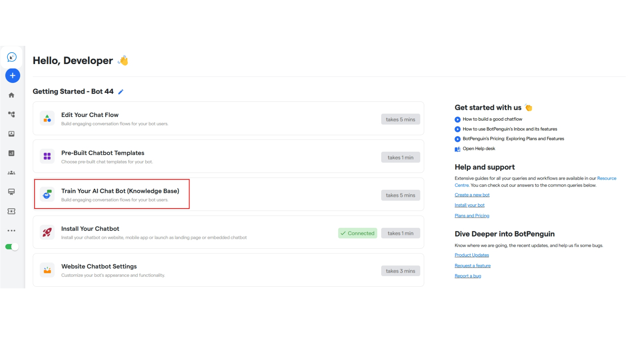Viewport: 629px width, 364px height.
Task: Click 'takes 3 mins' badge on Website Settings
Action: coord(400,271)
